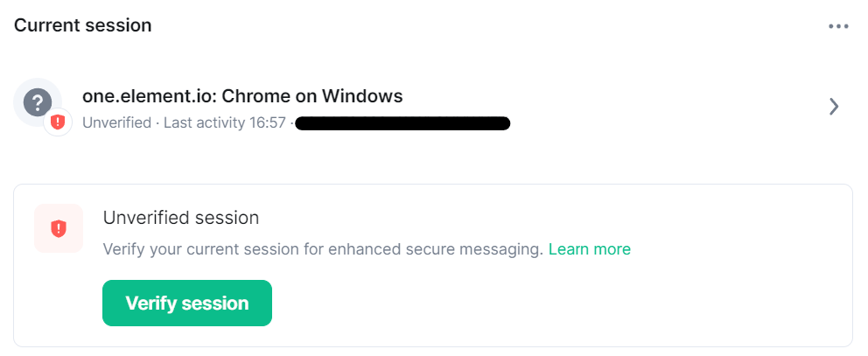
Task: Click the red shield icon in Unverified session card
Action: tap(58, 228)
